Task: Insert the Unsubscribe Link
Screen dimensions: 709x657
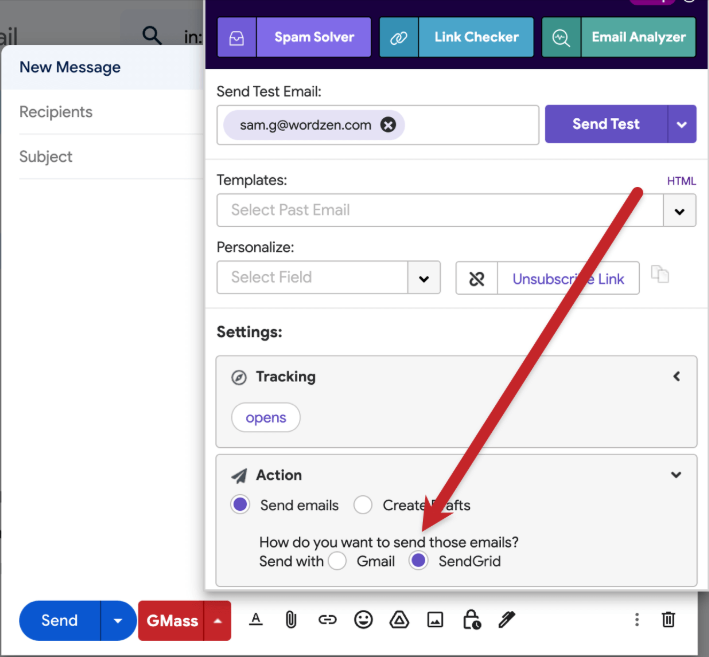Action: pyautogui.click(x=568, y=279)
